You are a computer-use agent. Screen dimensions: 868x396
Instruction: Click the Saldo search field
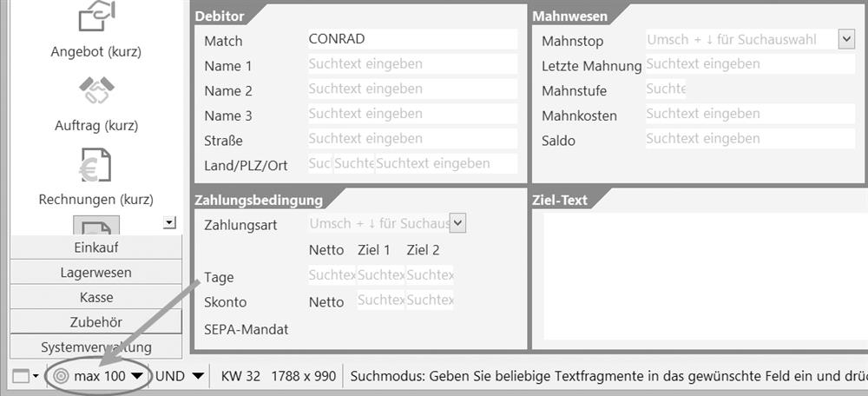(x=750, y=138)
